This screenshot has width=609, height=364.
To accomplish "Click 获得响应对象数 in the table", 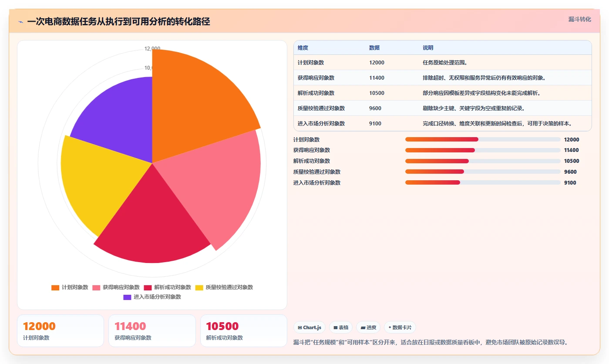I will 316,78.
